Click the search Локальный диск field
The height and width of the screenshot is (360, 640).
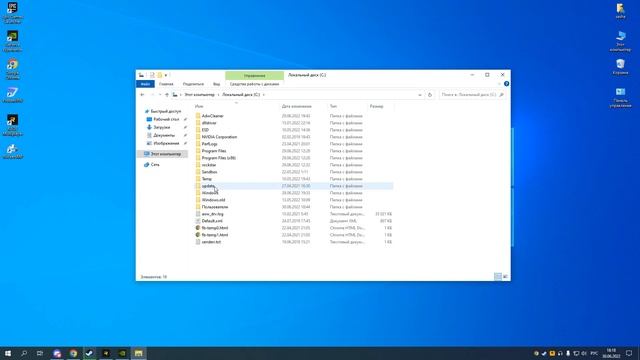[x=472, y=95]
